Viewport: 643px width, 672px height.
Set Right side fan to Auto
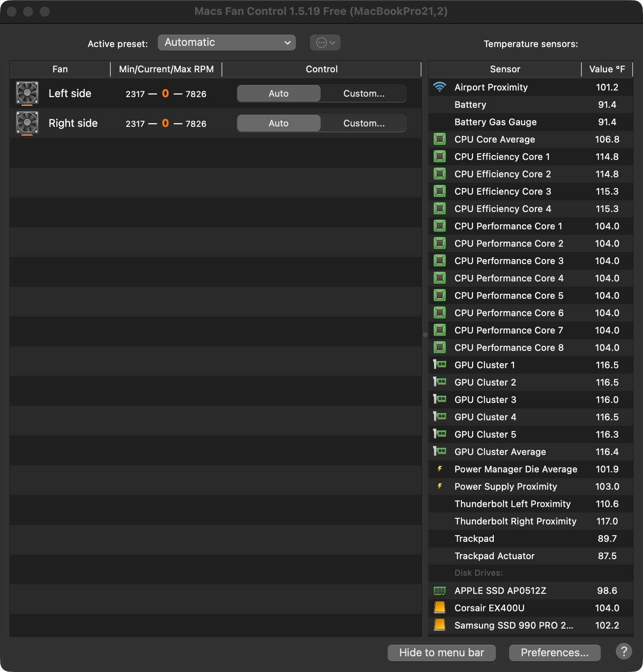279,123
